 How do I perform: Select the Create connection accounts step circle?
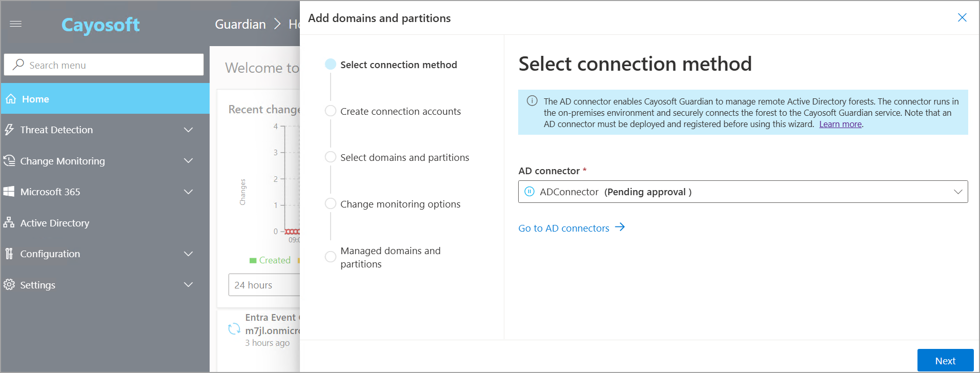click(331, 111)
